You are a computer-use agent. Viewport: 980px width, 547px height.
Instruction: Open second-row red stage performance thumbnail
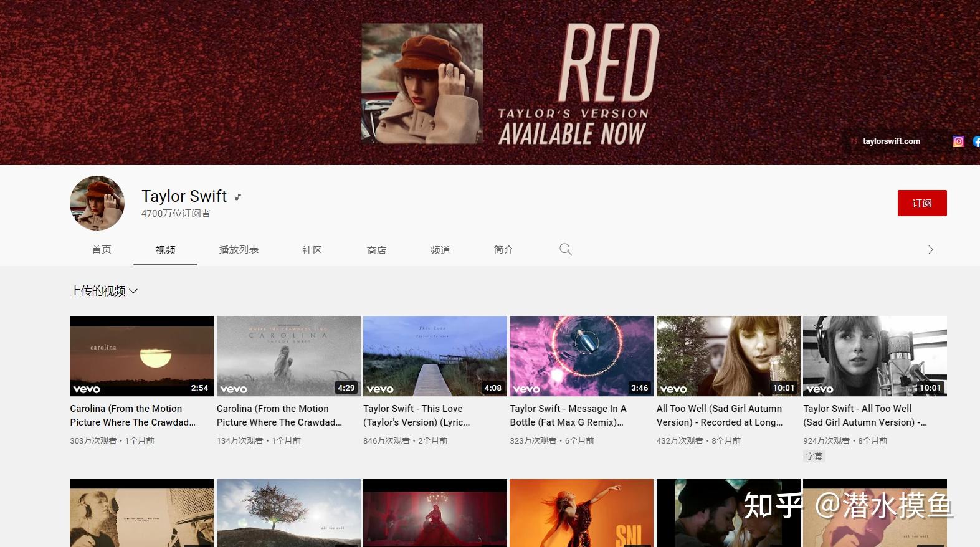435,513
